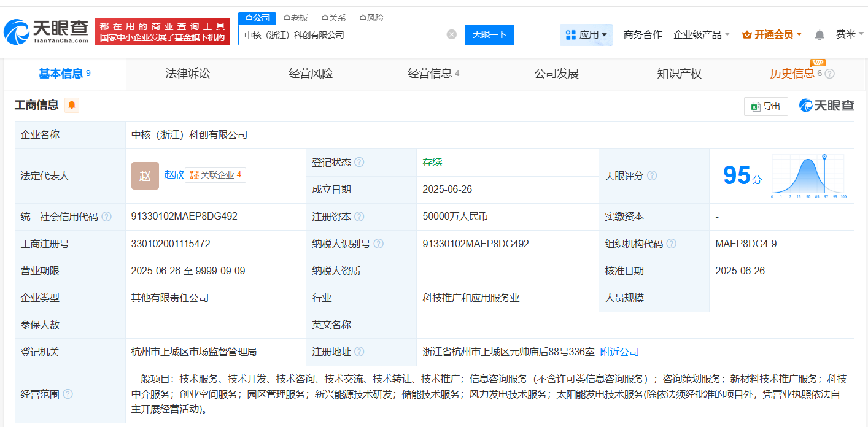Click help icon next to 登记状态
The height and width of the screenshot is (427, 868).
point(359,163)
